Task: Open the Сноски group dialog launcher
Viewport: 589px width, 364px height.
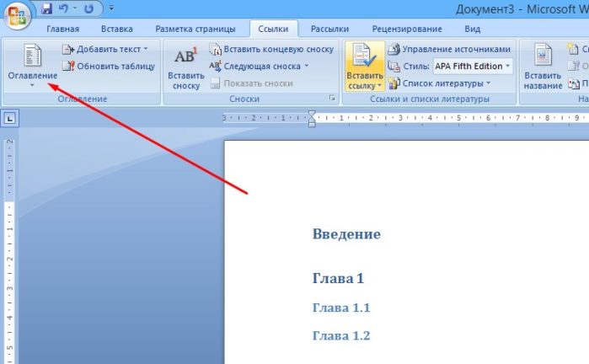Action: pyautogui.click(x=333, y=99)
